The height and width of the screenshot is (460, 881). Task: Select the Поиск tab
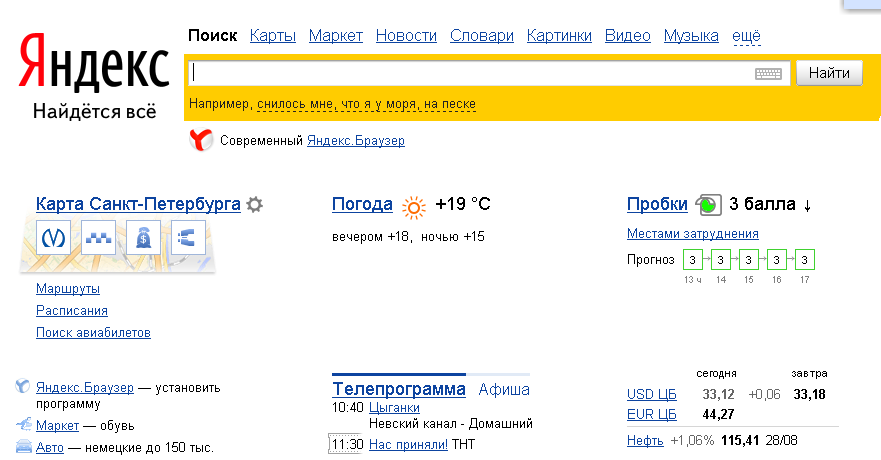click(x=212, y=36)
